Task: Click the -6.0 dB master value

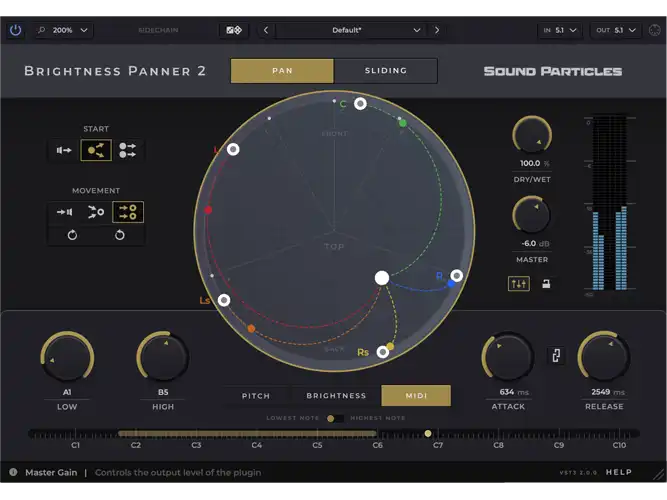Action: point(535,243)
